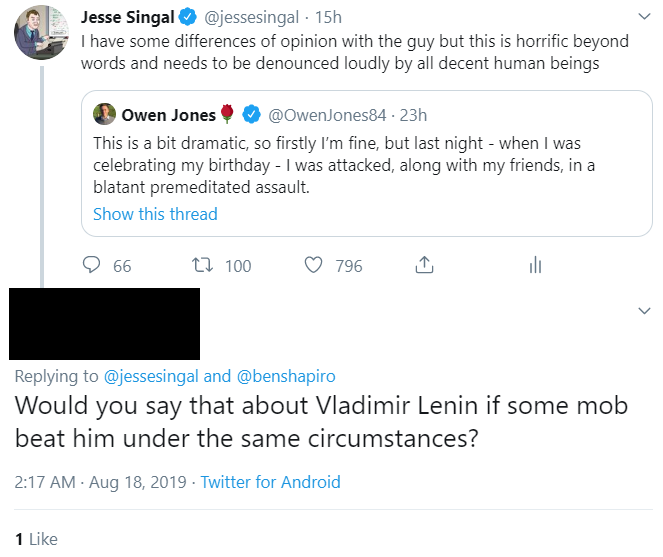Click Show this thread link
Image resolution: width=663 pixels, height=557 pixels.
[155, 214]
